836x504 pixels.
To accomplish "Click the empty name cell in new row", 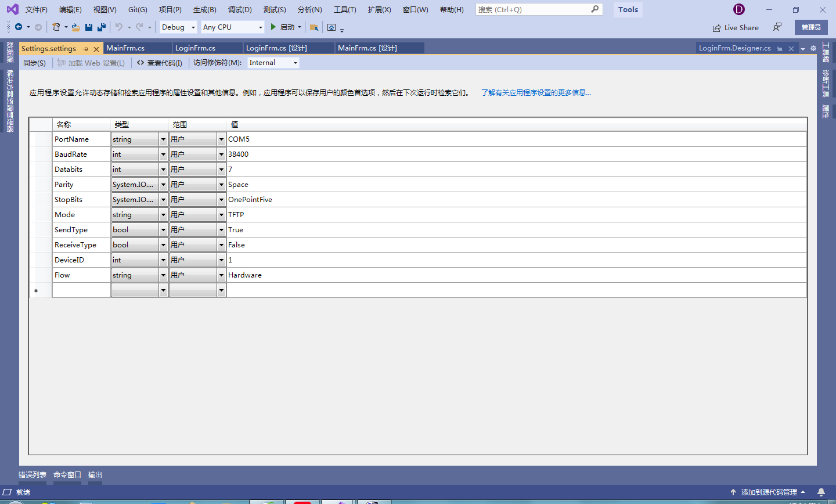I will coord(81,290).
